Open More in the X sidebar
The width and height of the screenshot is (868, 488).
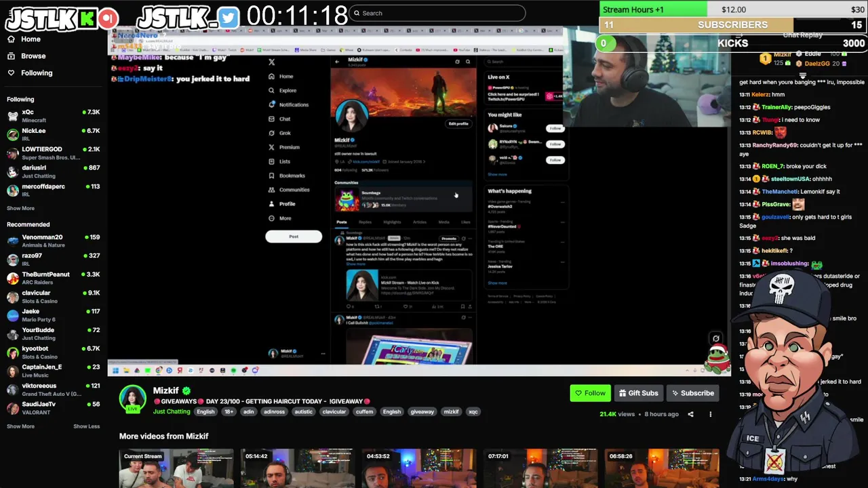(x=280, y=218)
